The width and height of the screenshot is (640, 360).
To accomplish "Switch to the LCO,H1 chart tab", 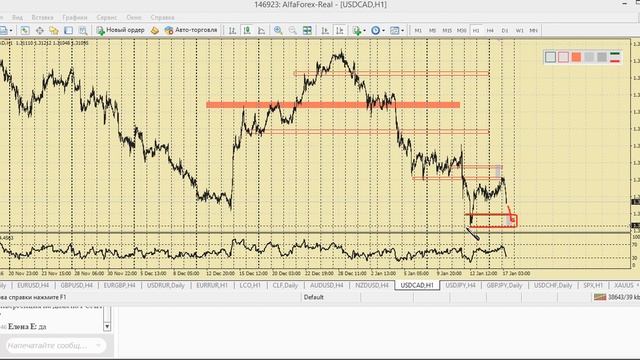I will coord(250,285).
